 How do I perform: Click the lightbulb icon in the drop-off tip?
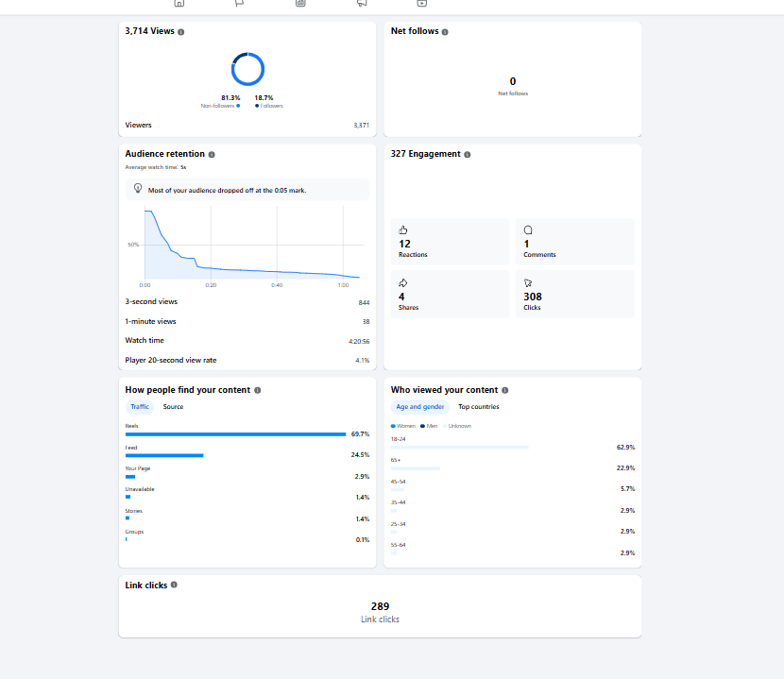pos(138,189)
